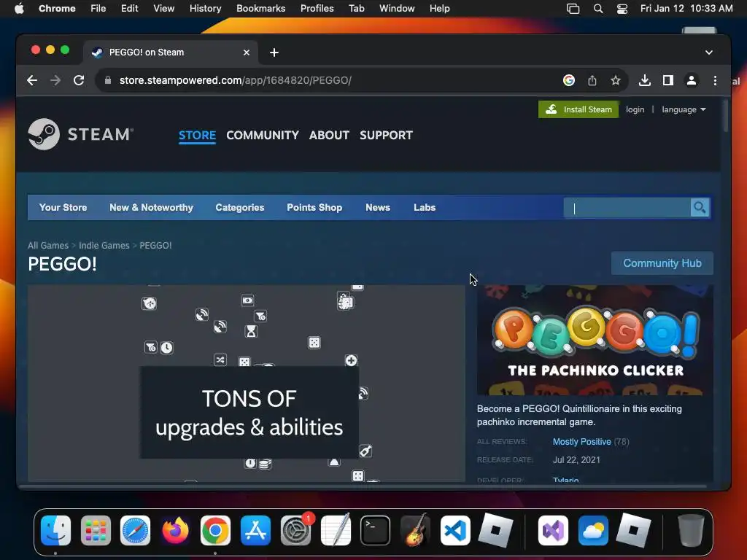Click the game trailer video area

point(247,384)
